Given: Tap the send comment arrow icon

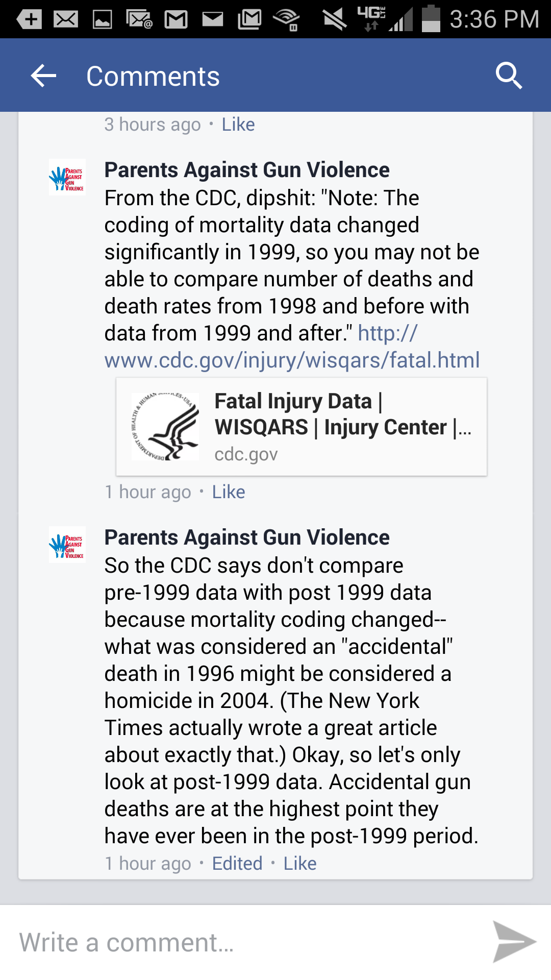Looking at the screenshot, I should [x=513, y=942].
